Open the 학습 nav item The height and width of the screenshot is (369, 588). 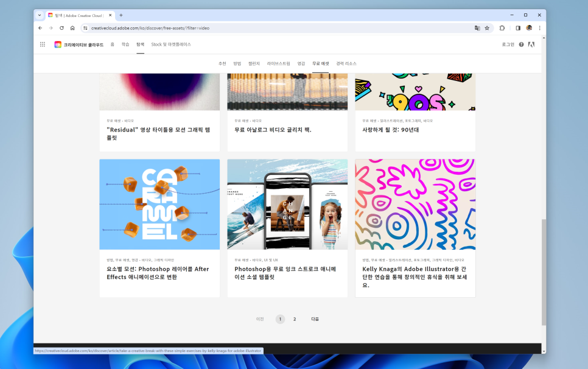pyautogui.click(x=125, y=44)
